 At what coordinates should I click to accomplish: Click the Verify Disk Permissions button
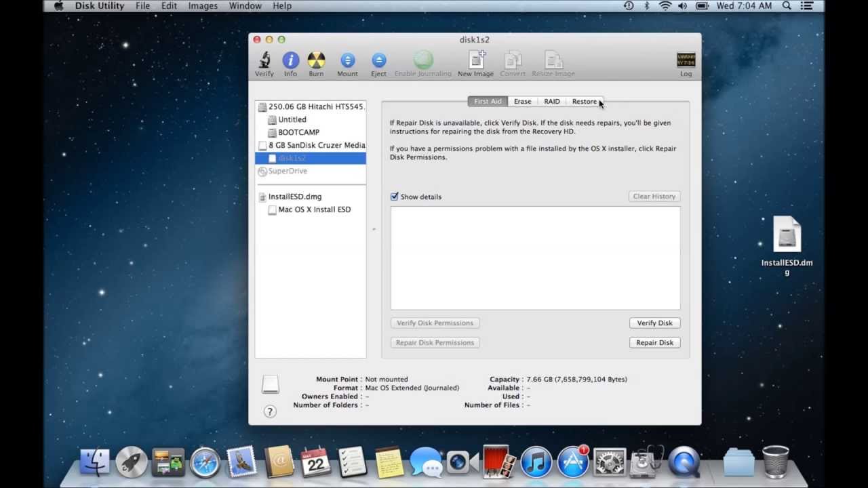[435, 323]
